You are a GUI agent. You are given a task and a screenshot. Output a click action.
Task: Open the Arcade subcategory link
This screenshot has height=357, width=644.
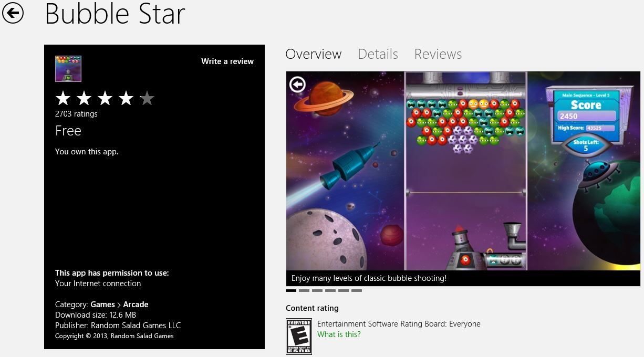point(136,304)
